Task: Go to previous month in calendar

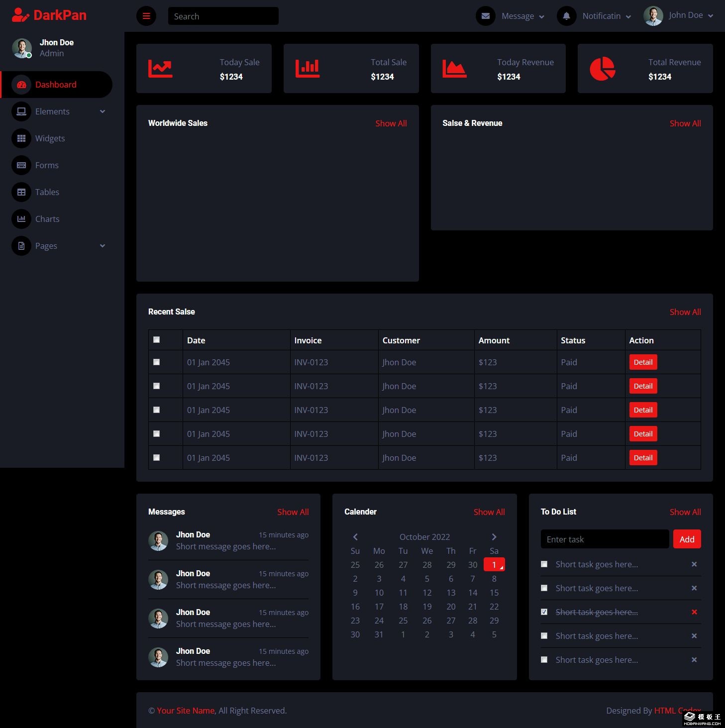Action: 355,537
